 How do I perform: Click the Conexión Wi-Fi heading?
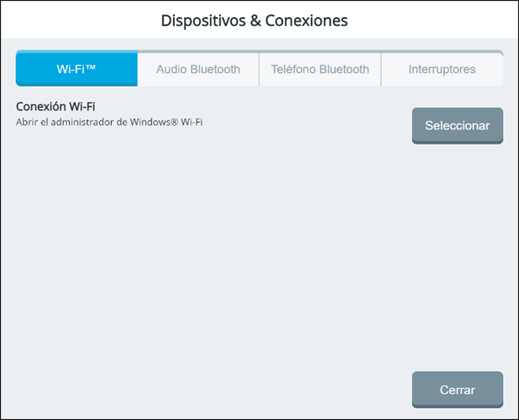tap(56, 106)
